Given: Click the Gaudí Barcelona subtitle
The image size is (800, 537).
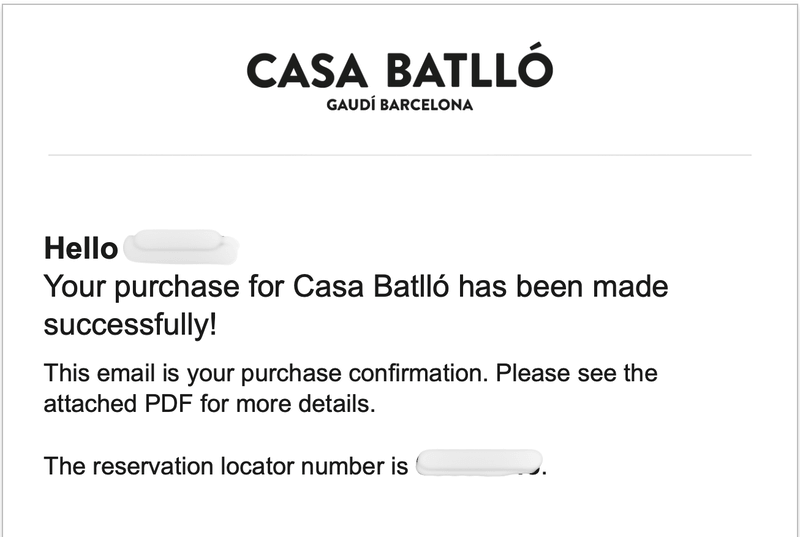Looking at the screenshot, I should pyautogui.click(x=399, y=105).
